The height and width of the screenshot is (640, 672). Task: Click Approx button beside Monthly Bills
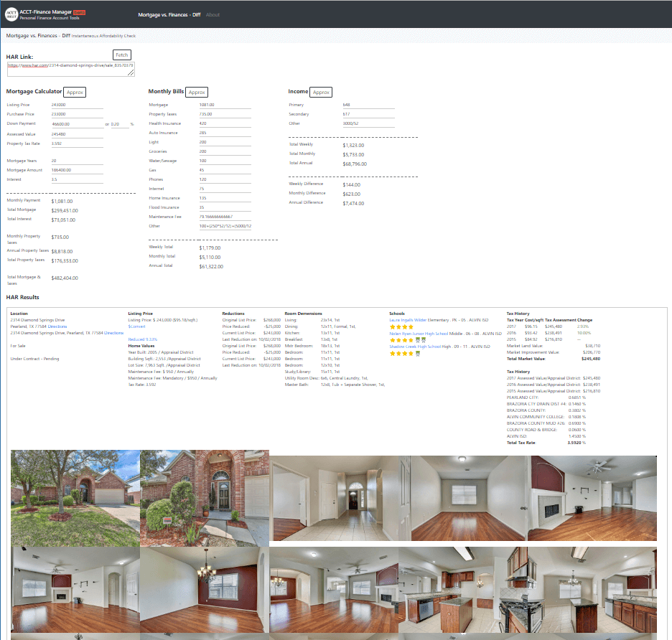tap(197, 92)
